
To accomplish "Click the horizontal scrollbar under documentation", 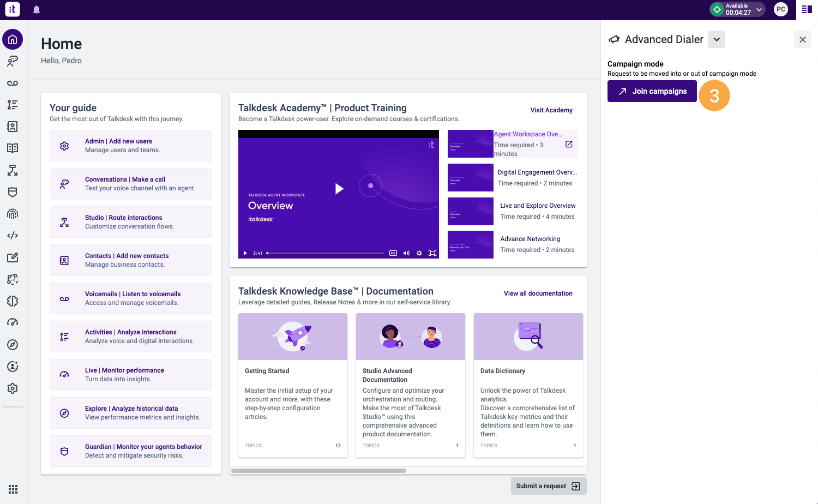I will 318,471.
